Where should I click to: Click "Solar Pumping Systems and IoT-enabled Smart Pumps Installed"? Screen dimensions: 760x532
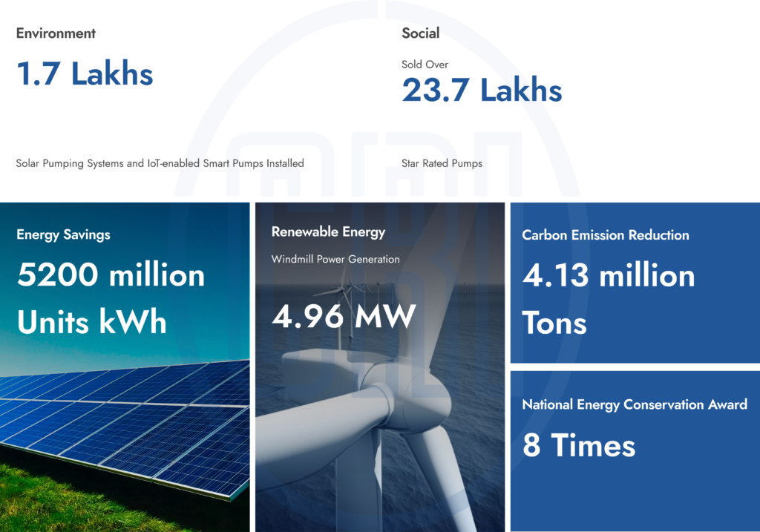(x=160, y=163)
